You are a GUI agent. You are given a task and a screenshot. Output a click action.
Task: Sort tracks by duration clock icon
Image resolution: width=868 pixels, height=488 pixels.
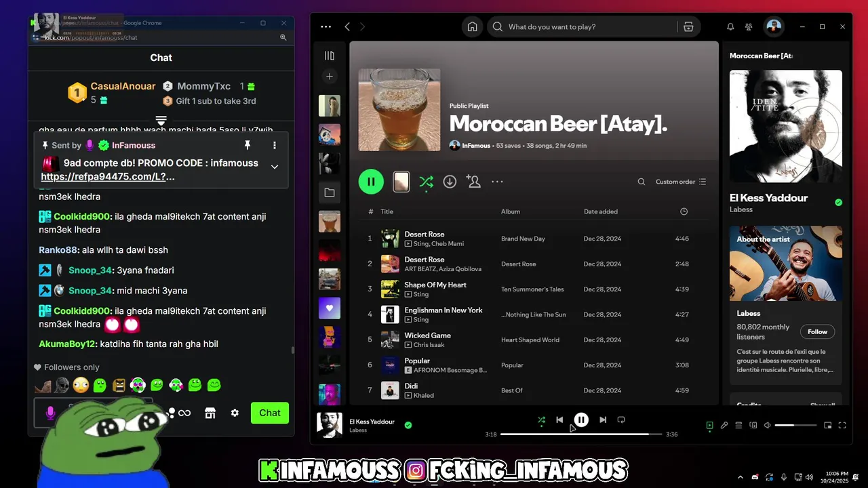tap(684, 211)
